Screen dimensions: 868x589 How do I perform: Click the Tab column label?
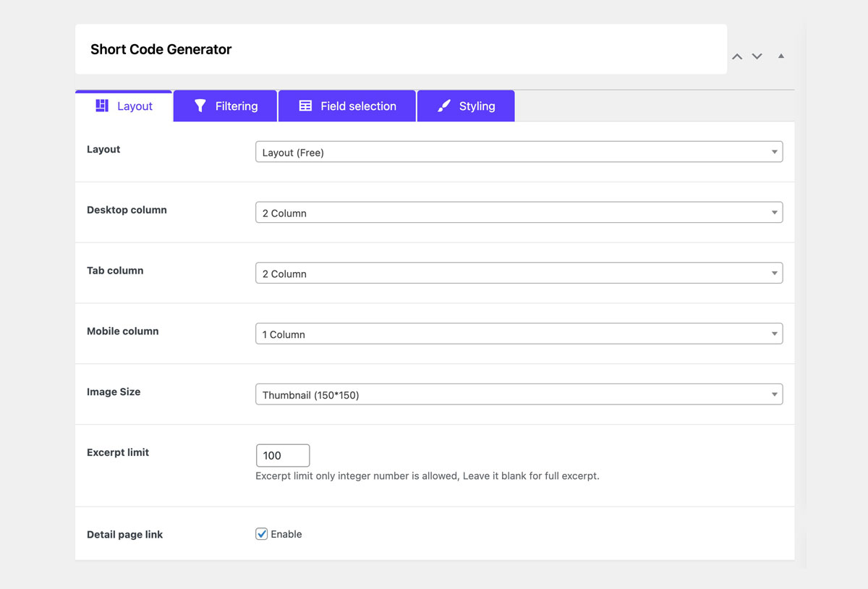115,271
